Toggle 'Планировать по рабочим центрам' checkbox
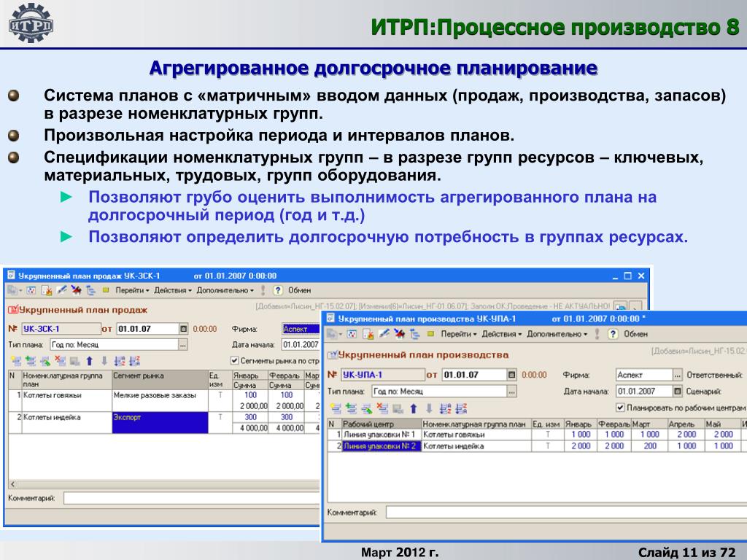This screenshot has width=747, height=560. [620, 408]
